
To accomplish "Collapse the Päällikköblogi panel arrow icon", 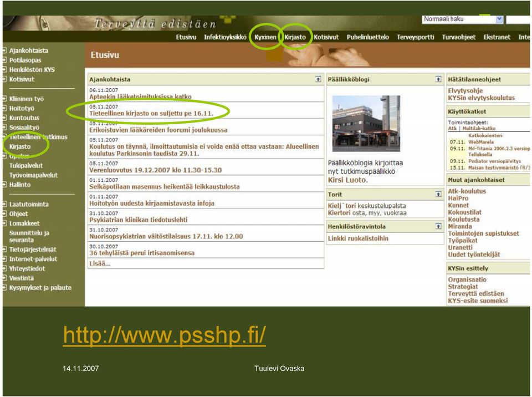I will 438,79.
